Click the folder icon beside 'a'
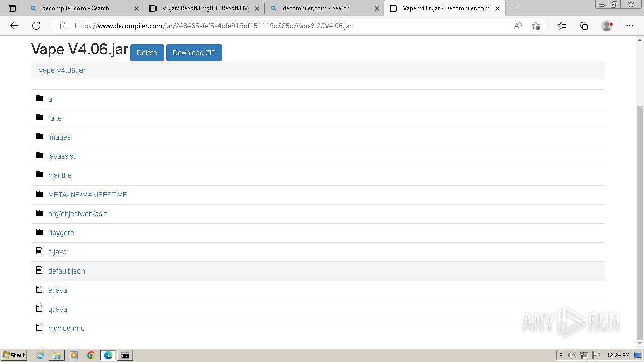The image size is (644, 362). [x=40, y=99]
